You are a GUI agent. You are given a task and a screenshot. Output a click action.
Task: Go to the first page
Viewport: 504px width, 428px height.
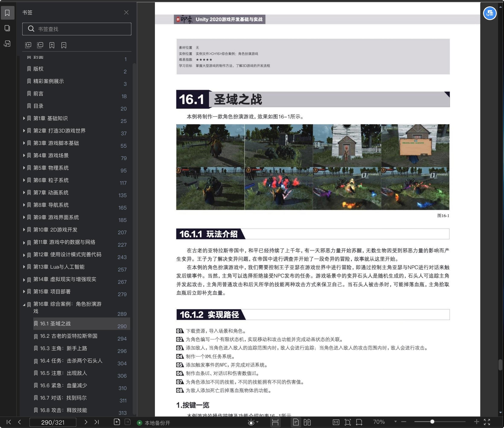(9, 422)
